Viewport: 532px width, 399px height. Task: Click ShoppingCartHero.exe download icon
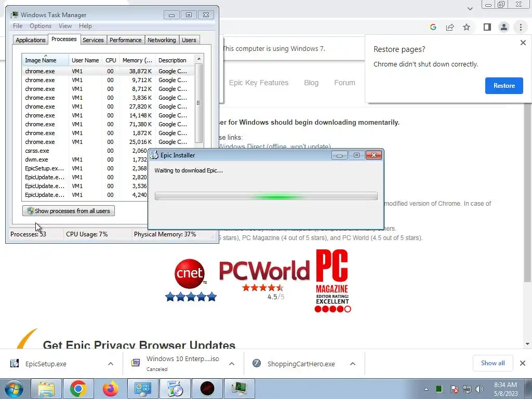coord(257,363)
